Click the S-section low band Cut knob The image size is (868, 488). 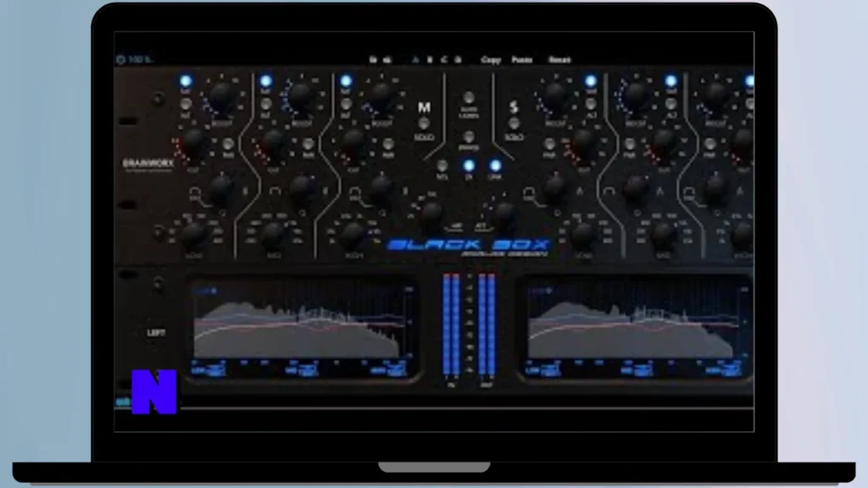coord(583,143)
